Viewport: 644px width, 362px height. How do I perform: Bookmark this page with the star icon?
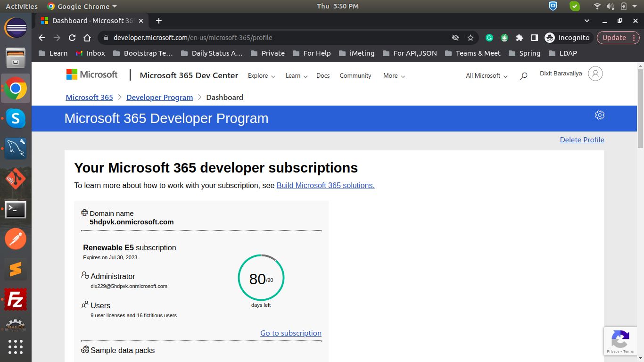pos(470,38)
